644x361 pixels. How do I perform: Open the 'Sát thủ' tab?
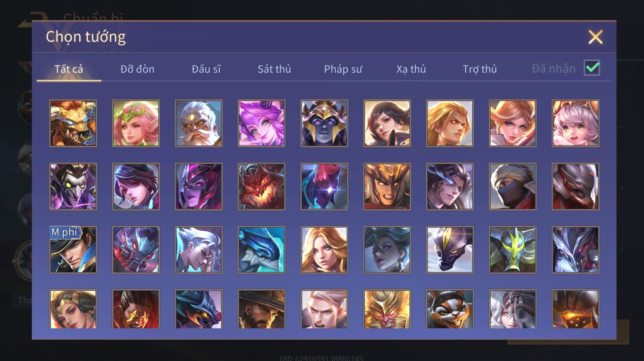(274, 69)
